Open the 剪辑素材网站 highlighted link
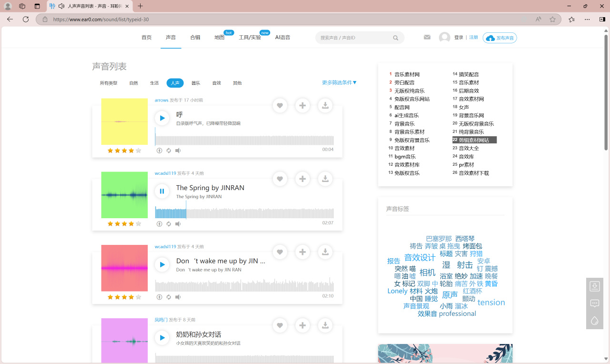The image size is (610, 364). pos(474,140)
